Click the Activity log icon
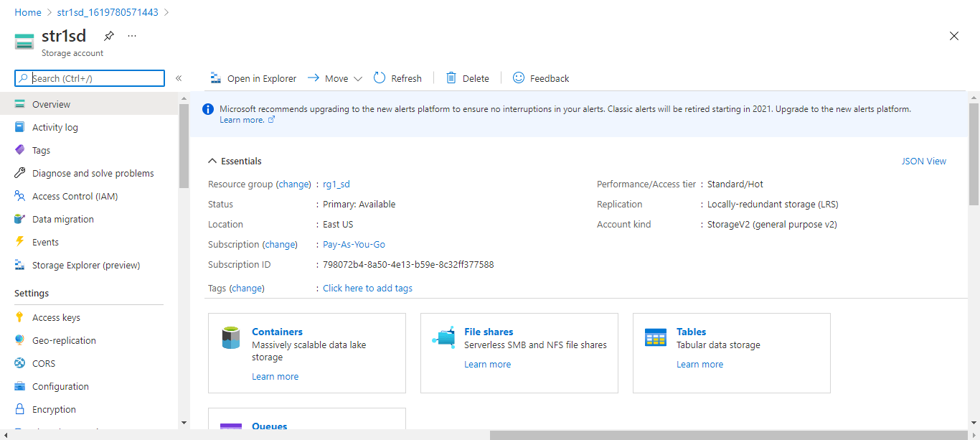This screenshot has width=980, height=440. 20,127
